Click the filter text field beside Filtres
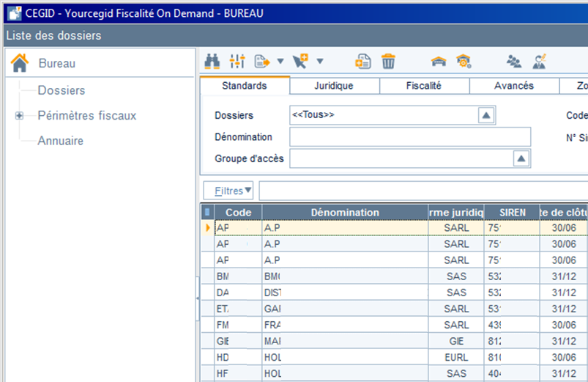Screen dimensions: 588x382 423,191
